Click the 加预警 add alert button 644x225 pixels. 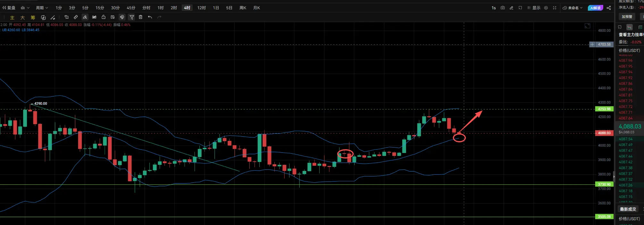(x=627, y=17)
